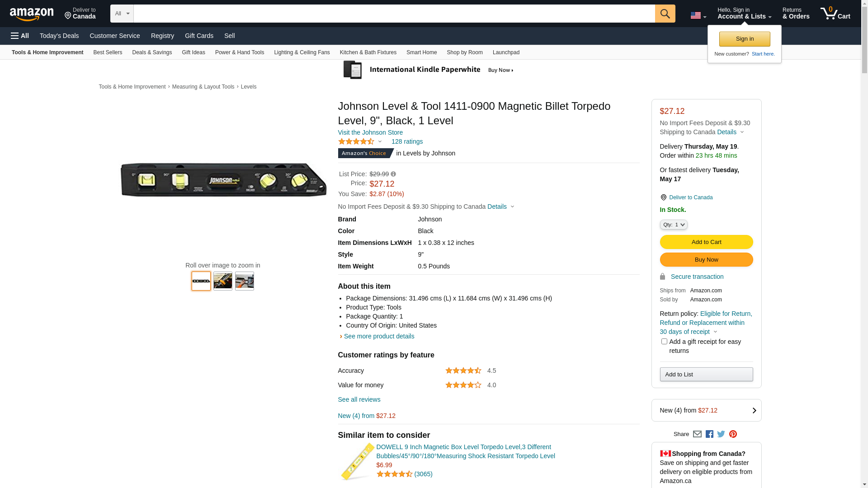Share on Facebook icon
Image resolution: width=868 pixels, height=488 pixels.
[x=709, y=434]
